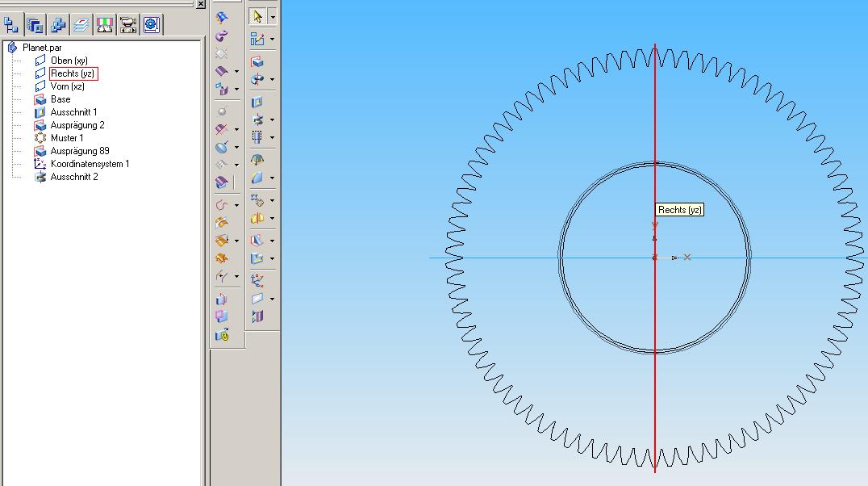The height and width of the screenshot is (486, 868).
Task: Choose the Trim Surface tool
Action: 222,129
